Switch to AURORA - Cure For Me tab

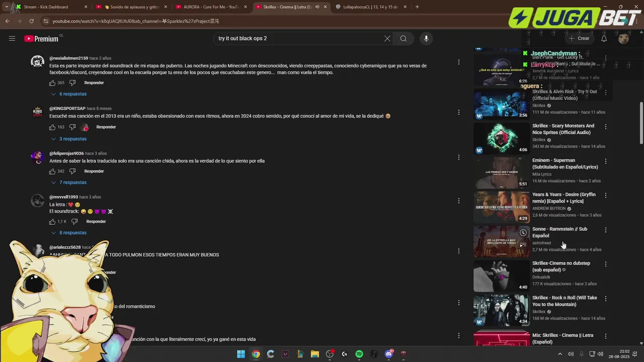211,7
